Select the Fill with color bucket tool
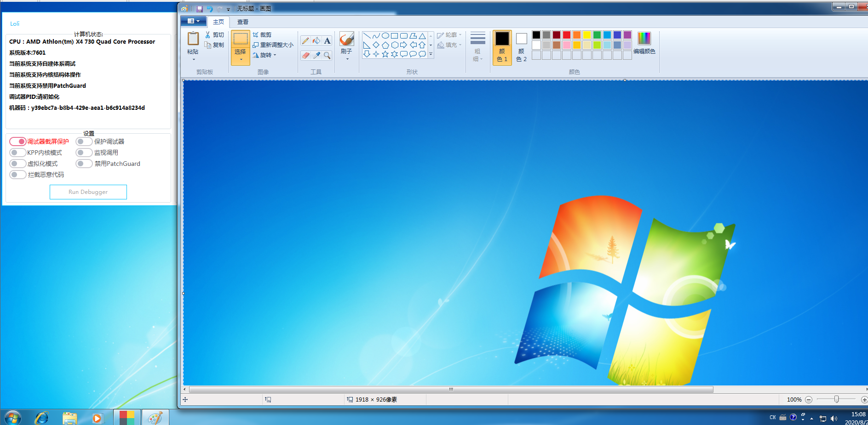 point(316,41)
